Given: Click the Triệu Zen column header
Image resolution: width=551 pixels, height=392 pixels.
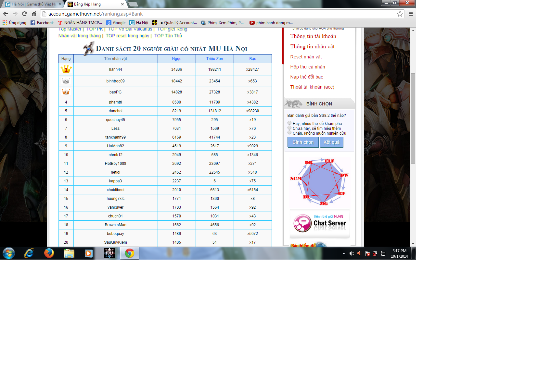Looking at the screenshot, I should coord(215,59).
